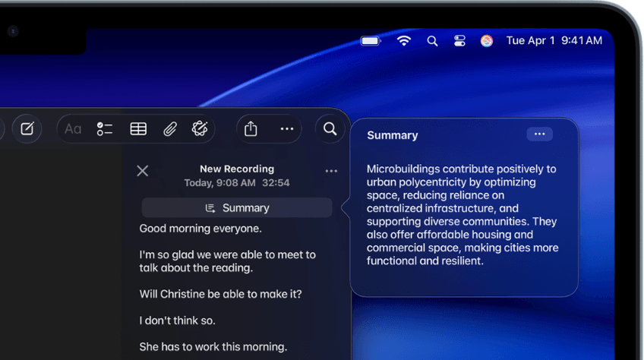
Task: Add an attachment with paperclip icon
Action: [x=169, y=129]
